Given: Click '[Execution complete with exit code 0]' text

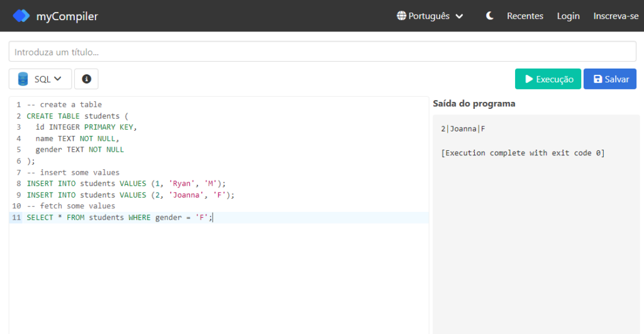Looking at the screenshot, I should pos(523,153).
